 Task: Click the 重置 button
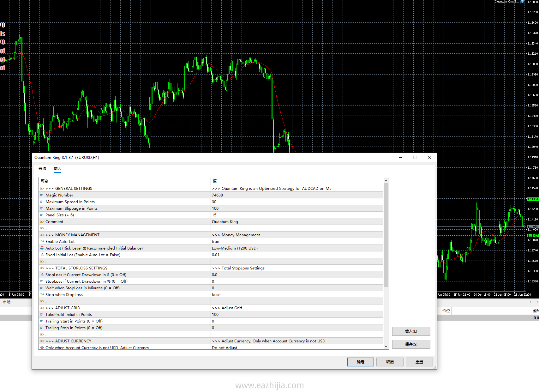419,362
